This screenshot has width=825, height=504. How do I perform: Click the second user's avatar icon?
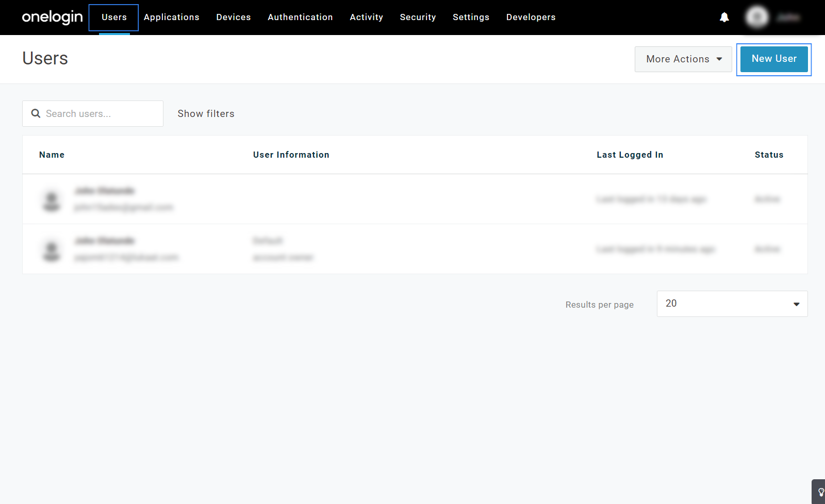pos(52,250)
